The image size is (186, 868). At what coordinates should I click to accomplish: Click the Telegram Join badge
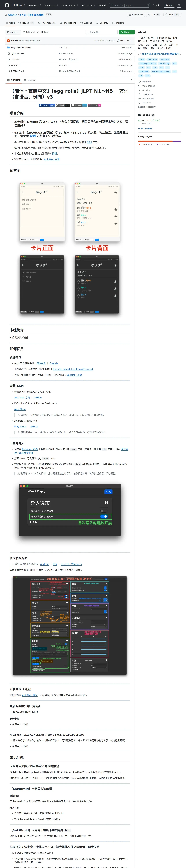pos(79,105)
